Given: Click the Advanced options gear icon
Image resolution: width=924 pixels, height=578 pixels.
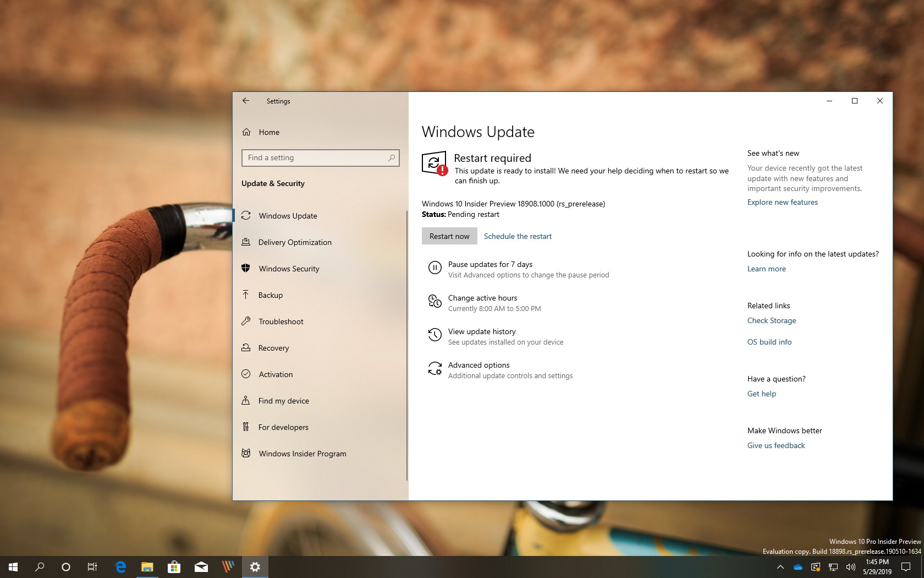Looking at the screenshot, I should click(x=435, y=369).
